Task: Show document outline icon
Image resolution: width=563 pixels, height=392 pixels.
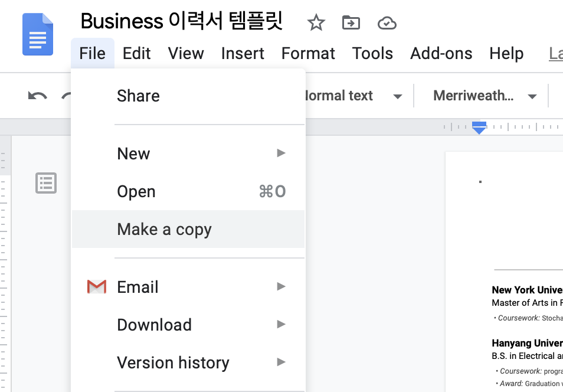Action: (46, 183)
